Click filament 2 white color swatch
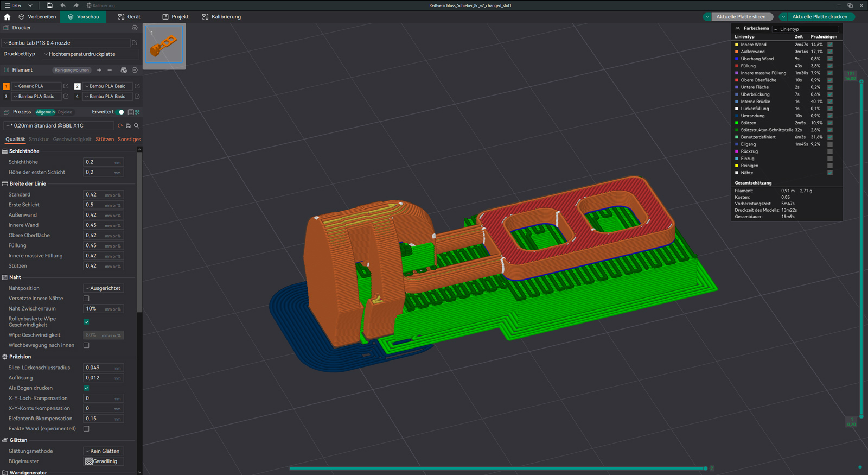Screen dimensions: 868x475 77,86
